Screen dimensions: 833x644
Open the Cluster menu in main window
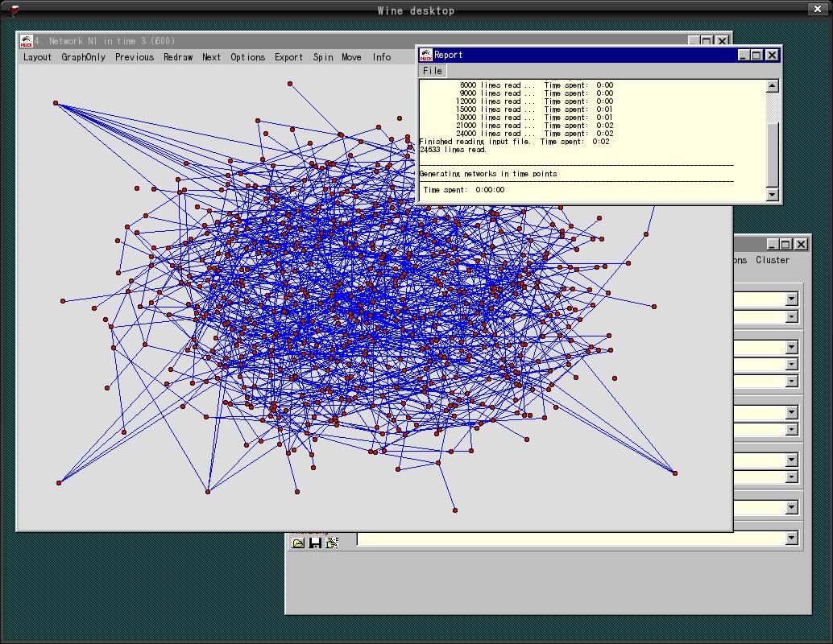(x=772, y=260)
